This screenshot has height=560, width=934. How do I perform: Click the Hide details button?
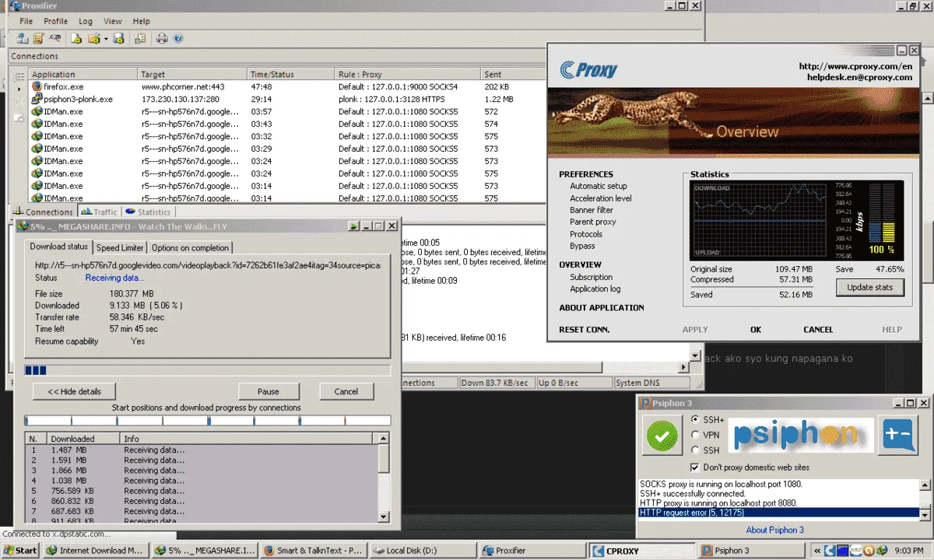(75, 391)
